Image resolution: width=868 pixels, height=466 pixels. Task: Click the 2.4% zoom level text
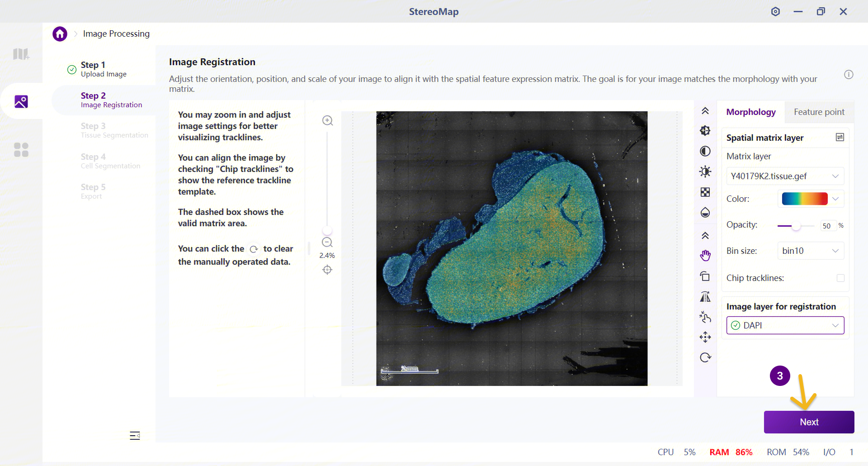coord(327,256)
